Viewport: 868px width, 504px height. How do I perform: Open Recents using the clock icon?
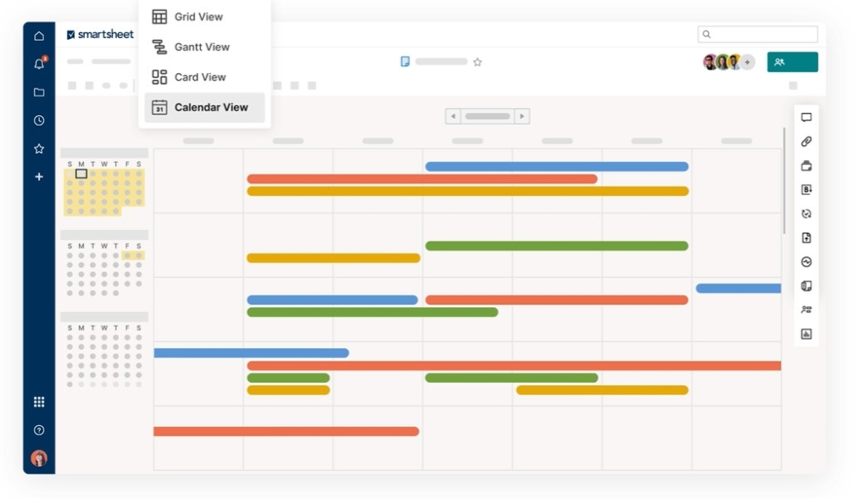pos(38,119)
